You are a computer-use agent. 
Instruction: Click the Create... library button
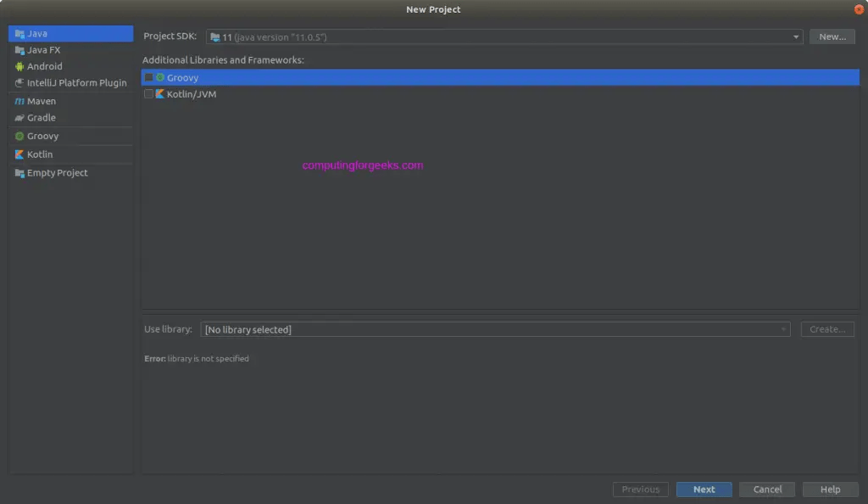[827, 329]
